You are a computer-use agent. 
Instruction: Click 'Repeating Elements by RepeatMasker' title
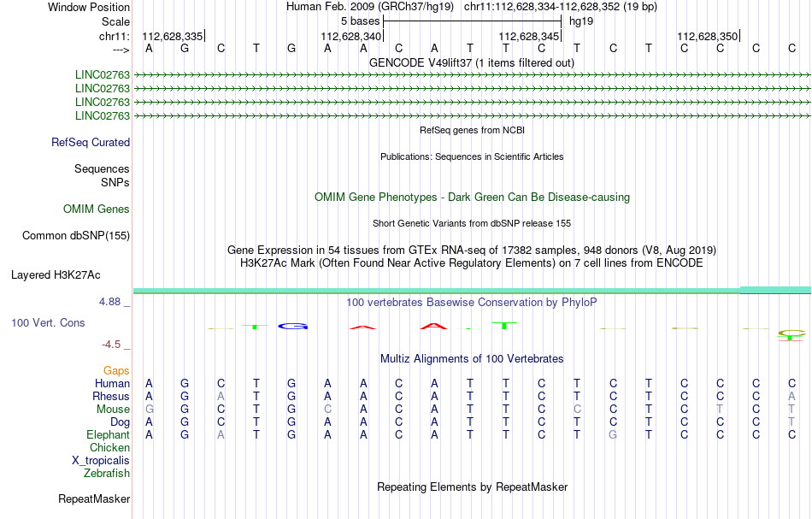472,487
